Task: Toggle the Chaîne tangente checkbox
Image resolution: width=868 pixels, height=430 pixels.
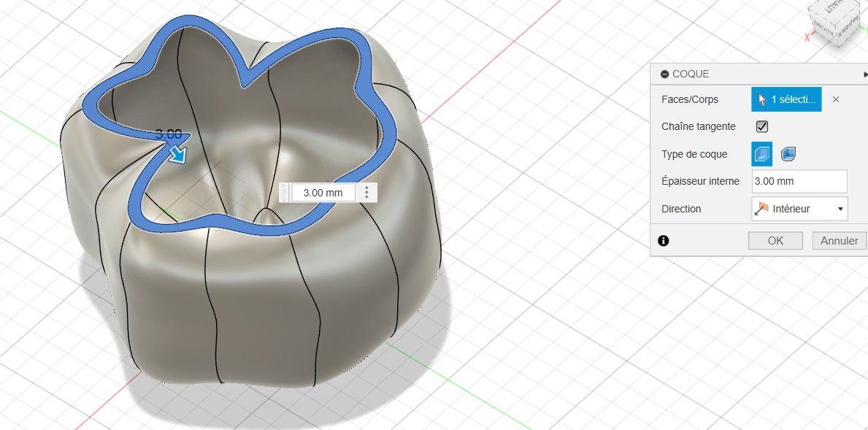Action: click(762, 126)
